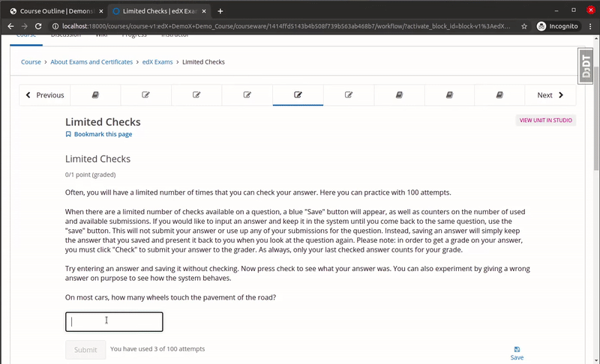
Task: Click View Unit in Studio button
Action: pyautogui.click(x=546, y=121)
